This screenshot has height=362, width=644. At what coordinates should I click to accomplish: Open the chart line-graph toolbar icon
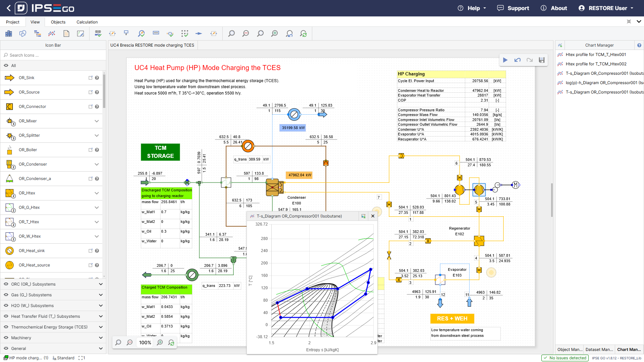(x=52, y=34)
